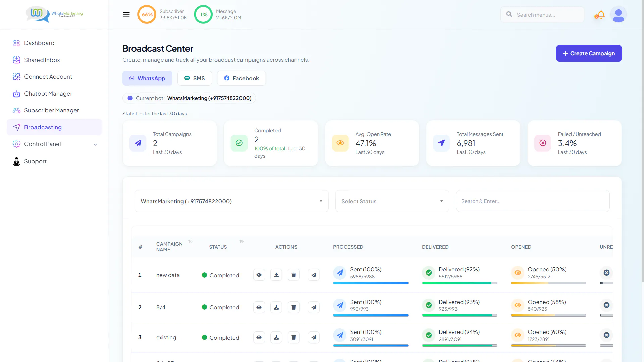Click the search magnifier icon
644x362 pixels.
(x=509, y=14)
